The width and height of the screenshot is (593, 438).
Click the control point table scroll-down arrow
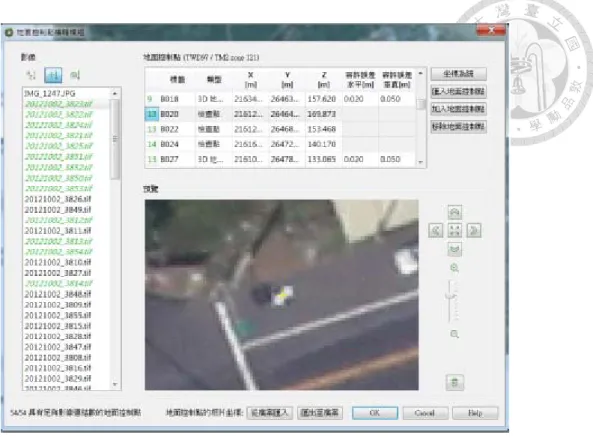click(421, 162)
